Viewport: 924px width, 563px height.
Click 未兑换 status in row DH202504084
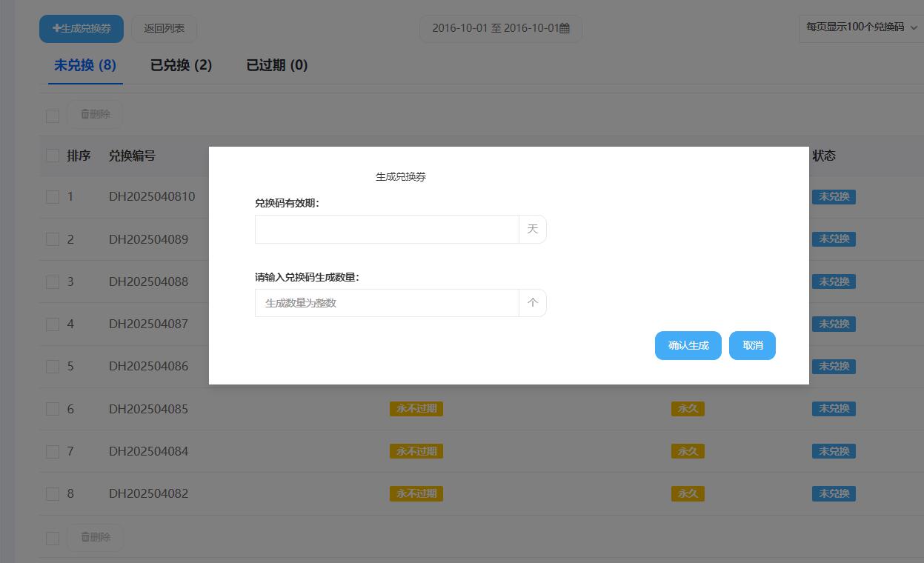pos(834,450)
